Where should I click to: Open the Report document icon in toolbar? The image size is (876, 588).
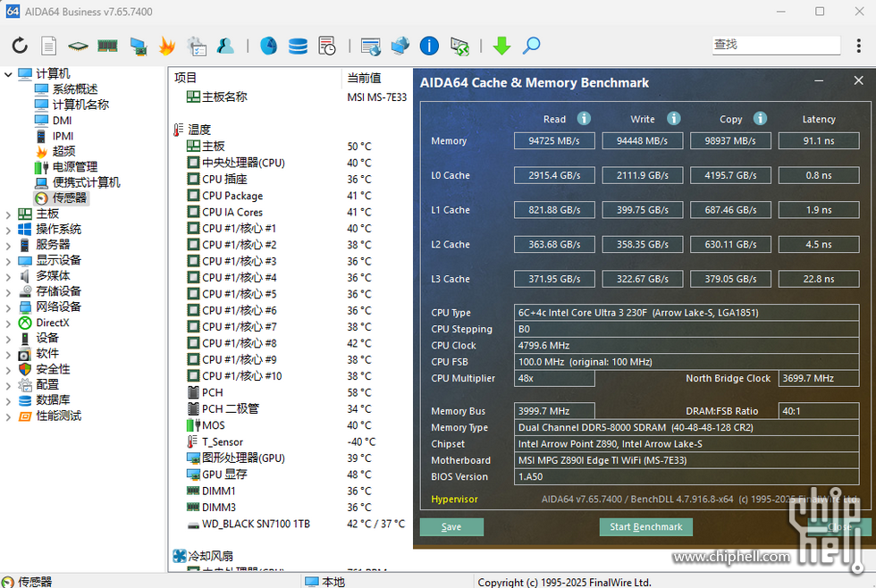[48, 46]
